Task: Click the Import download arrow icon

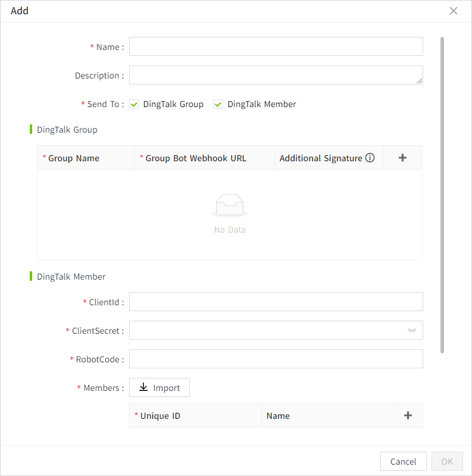Action: (x=143, y=387)
